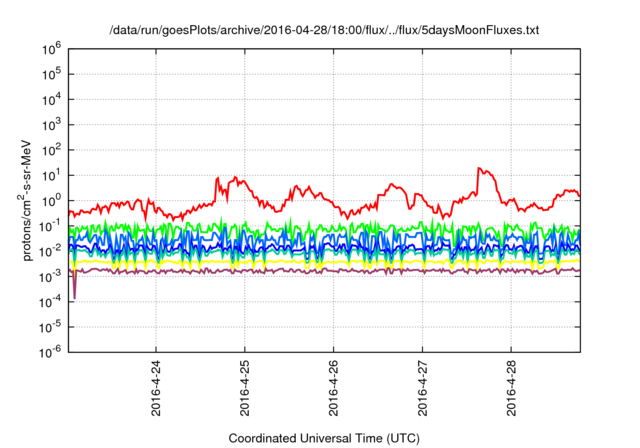Click the 2016-4-26 date label

click(333, 388)
